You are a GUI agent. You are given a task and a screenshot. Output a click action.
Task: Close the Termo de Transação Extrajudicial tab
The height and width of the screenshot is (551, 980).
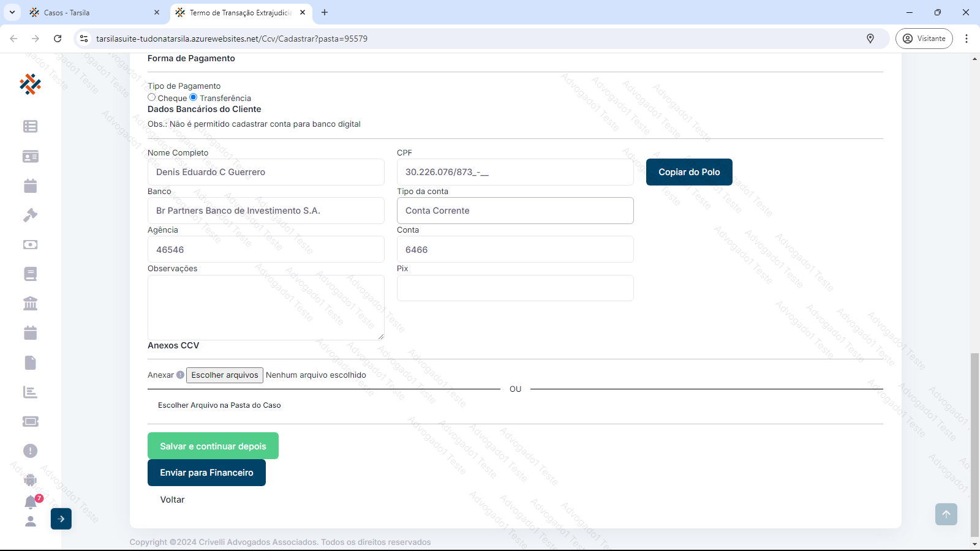[303, 12]
